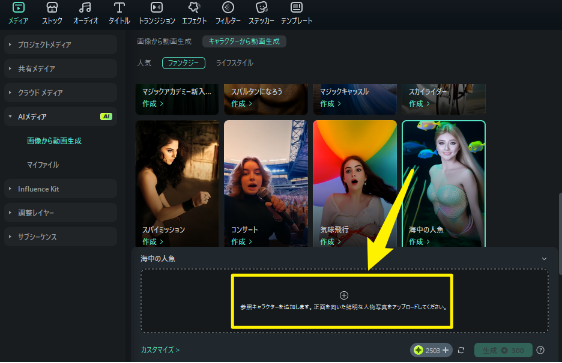Screen dimensions: 562x363
Task: Click 作成 under マジックキャッスル
Action: pos(330,104)
